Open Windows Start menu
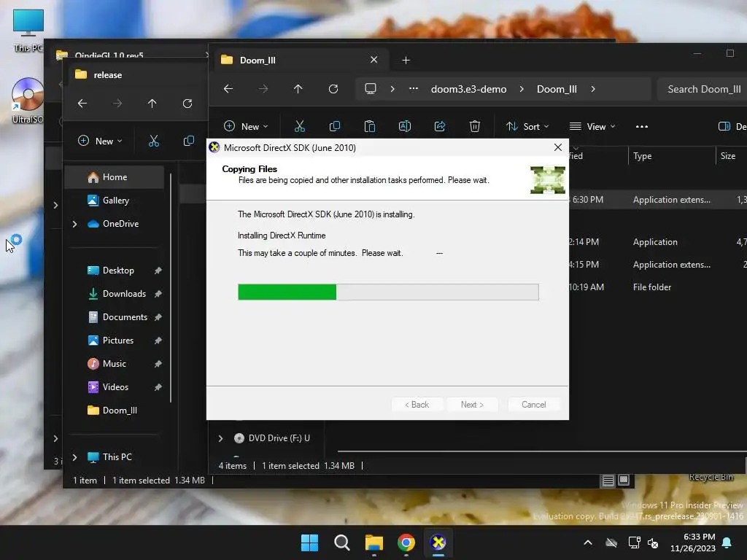 coord(309,542)
